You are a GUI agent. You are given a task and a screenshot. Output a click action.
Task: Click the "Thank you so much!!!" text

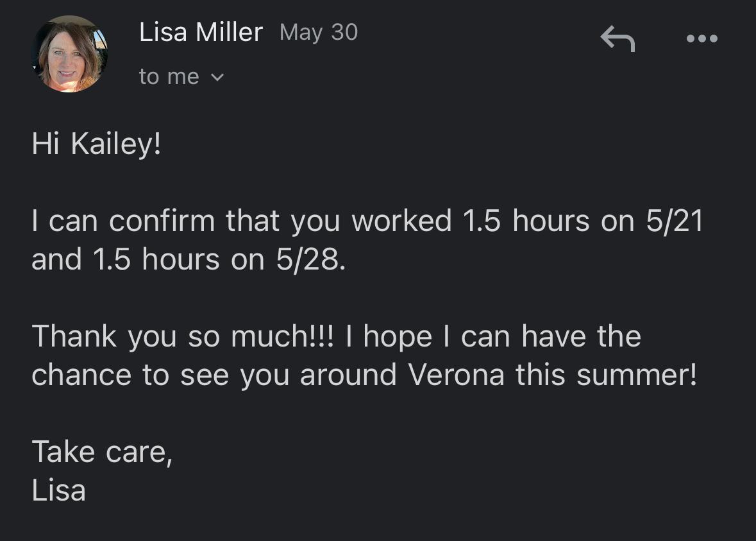click(x=183, y=337)
